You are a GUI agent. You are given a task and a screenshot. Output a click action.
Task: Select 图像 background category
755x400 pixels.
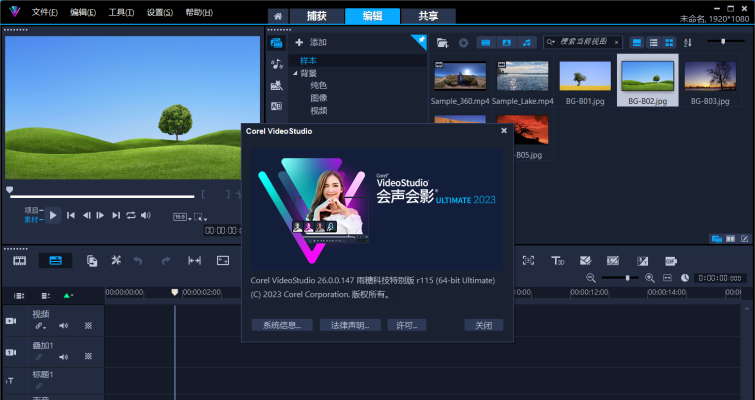tap(319, 98)
